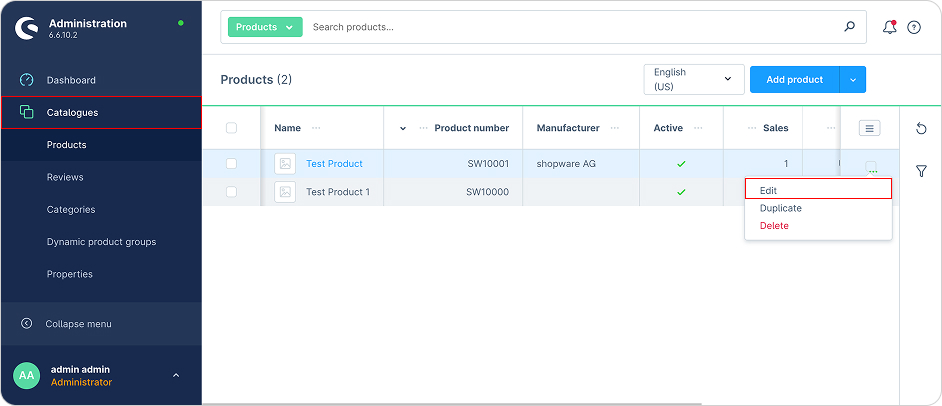
Task: Expand the Add product arrow dropdown
Action: tap(853, 80)
